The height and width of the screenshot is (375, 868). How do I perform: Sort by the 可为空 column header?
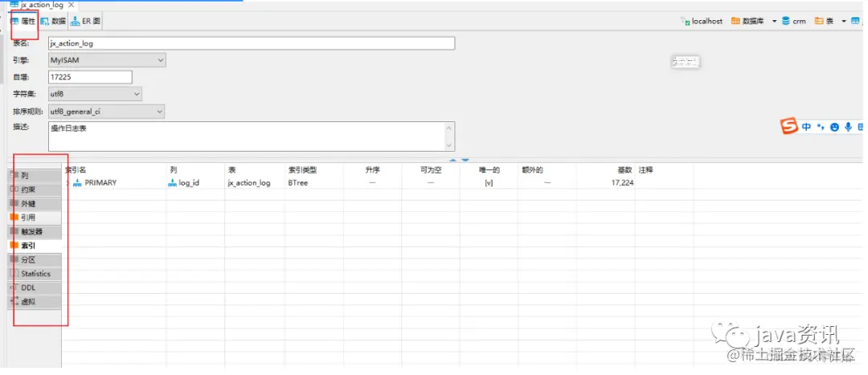[431, 169]
